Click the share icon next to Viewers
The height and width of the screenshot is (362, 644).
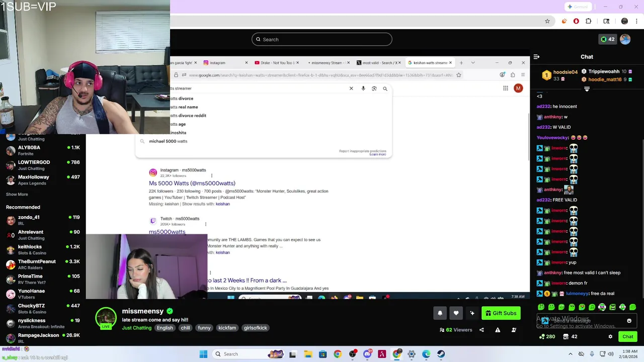[x=481, y=330]
